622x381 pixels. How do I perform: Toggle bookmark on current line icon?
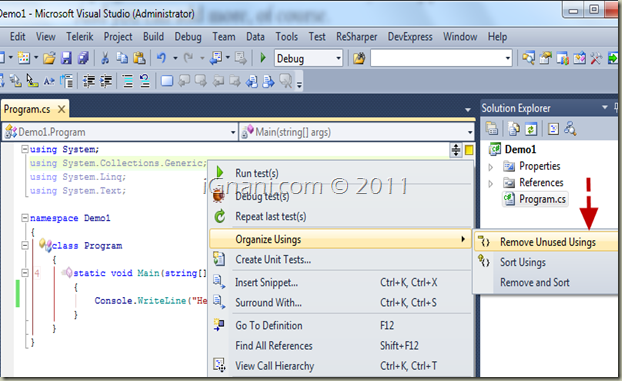coord(167,81)
